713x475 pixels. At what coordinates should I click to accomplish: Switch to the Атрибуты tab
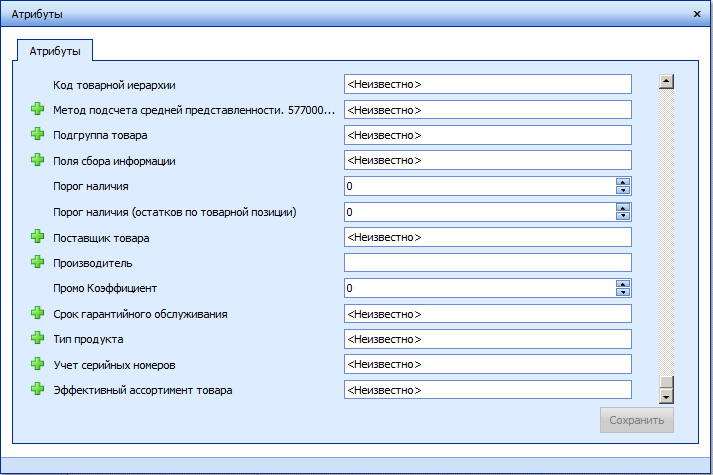55,50
